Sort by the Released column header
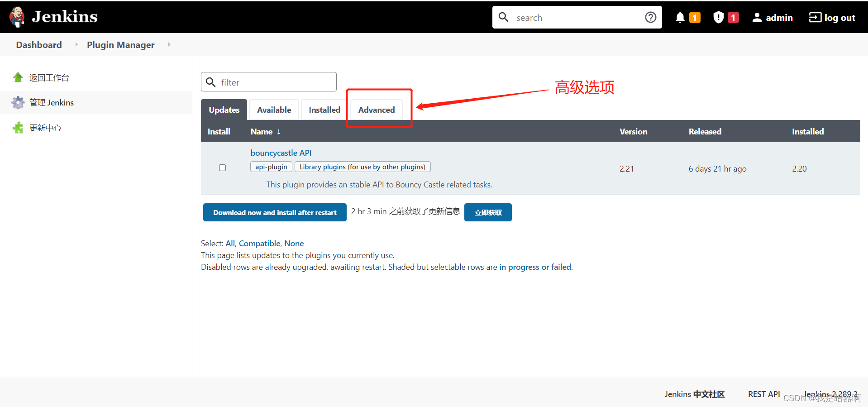 705,132
